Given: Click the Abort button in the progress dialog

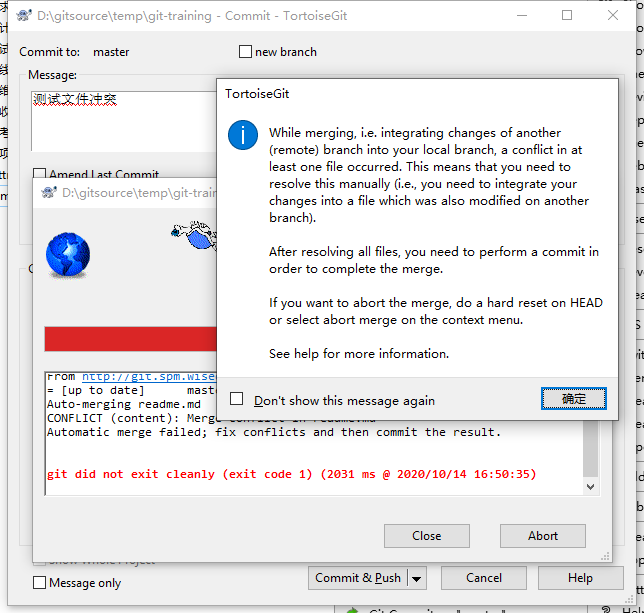Looking at the screenshot, I should 543,536.
